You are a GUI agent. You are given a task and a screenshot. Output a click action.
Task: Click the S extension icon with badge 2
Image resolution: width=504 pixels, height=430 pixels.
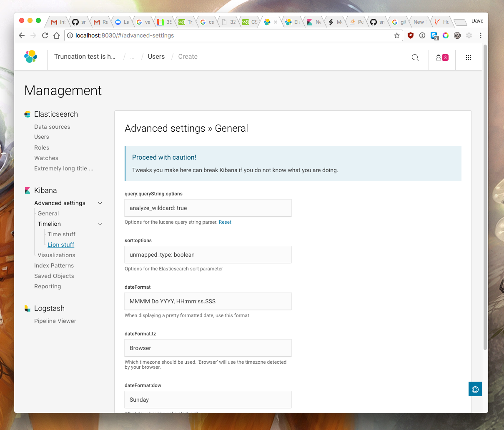click(x=434, y=36)
